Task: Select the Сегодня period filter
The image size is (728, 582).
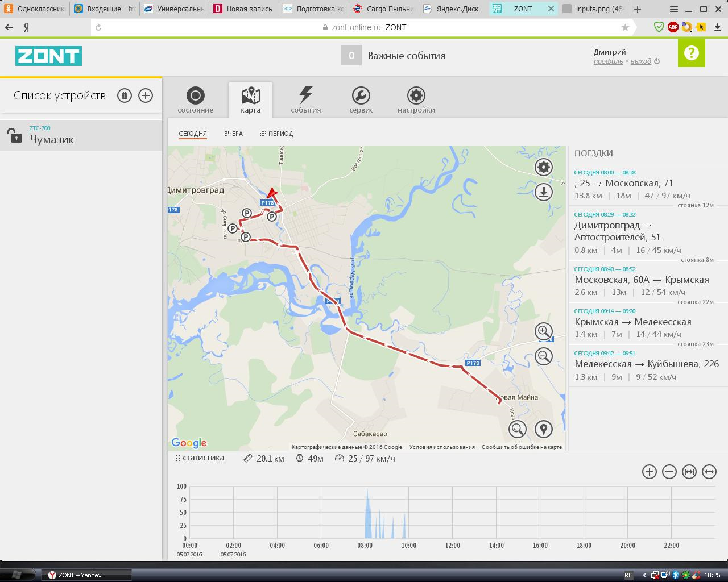Action: point(193,134)
